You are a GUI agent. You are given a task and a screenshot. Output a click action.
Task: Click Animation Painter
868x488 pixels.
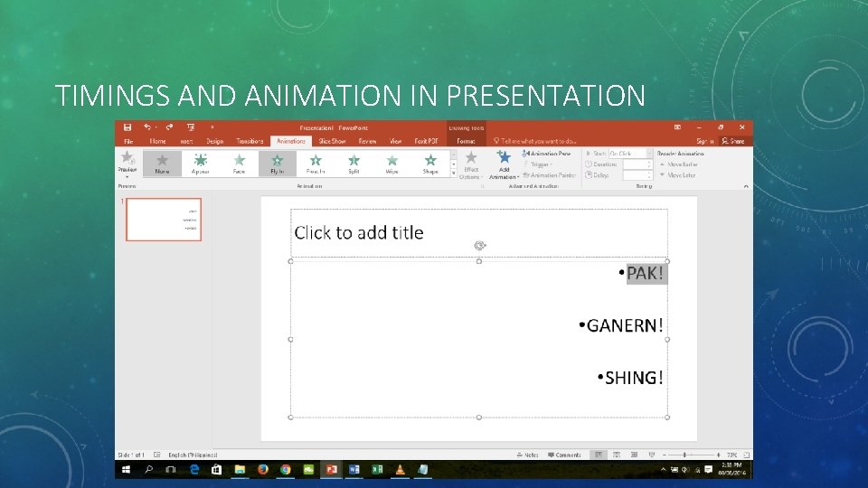coord(550,175)
